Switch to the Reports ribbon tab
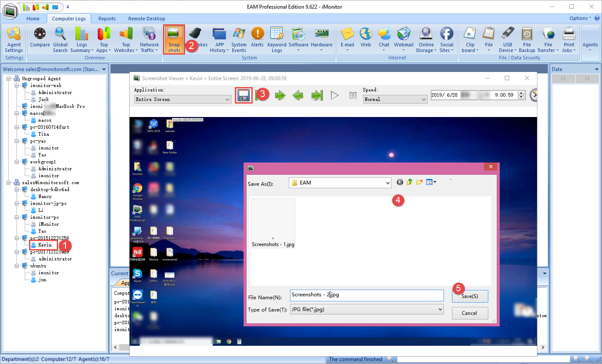The image size is (602, 364). click(x=107, y=19)
